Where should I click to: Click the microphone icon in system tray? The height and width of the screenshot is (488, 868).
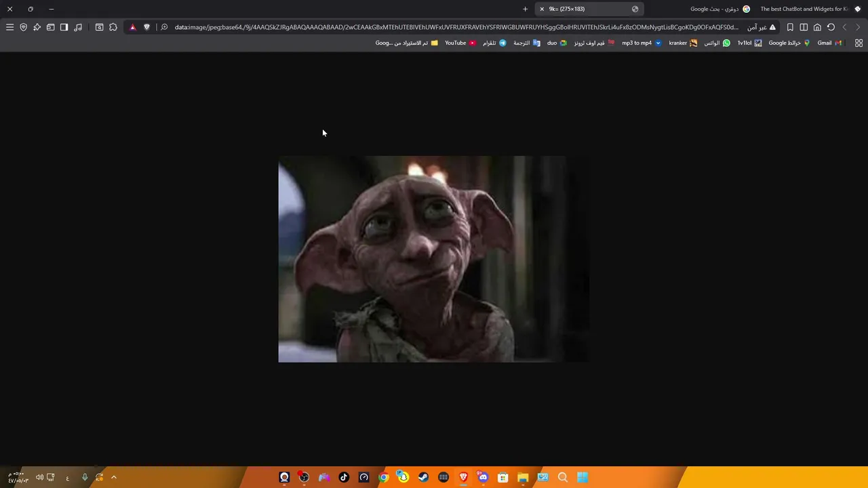[85, 477]
